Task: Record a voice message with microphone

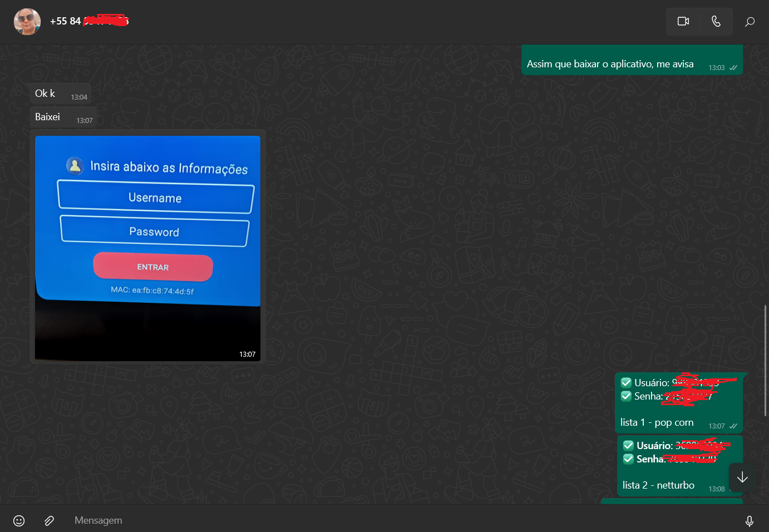Action: [x=749, y=521]
